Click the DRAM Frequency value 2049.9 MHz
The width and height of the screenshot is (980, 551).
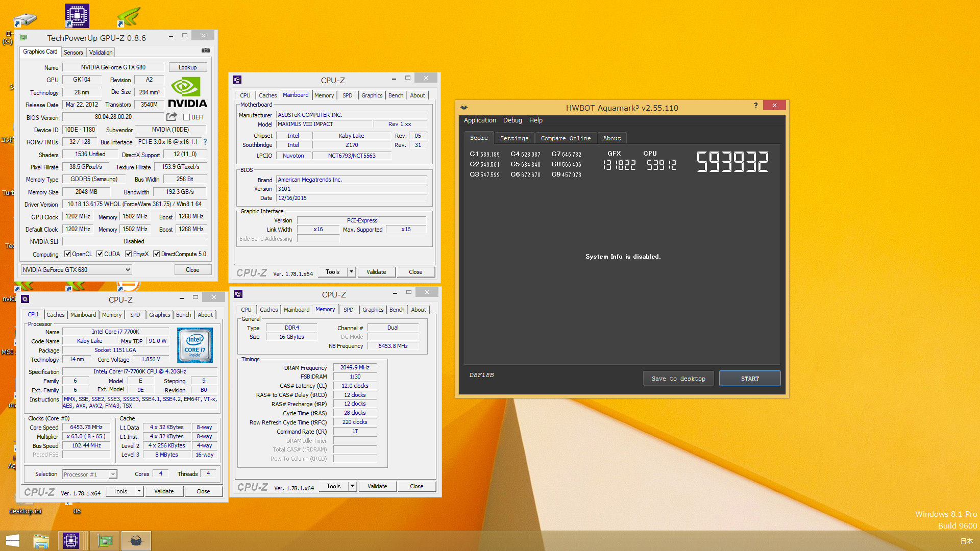355,367
